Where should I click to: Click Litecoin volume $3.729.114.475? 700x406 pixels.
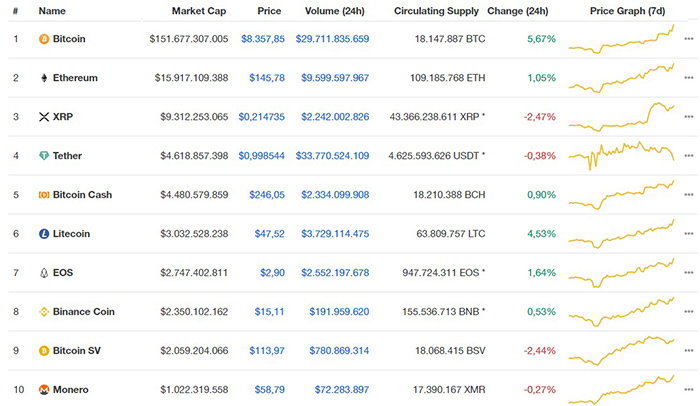(335, 234)
